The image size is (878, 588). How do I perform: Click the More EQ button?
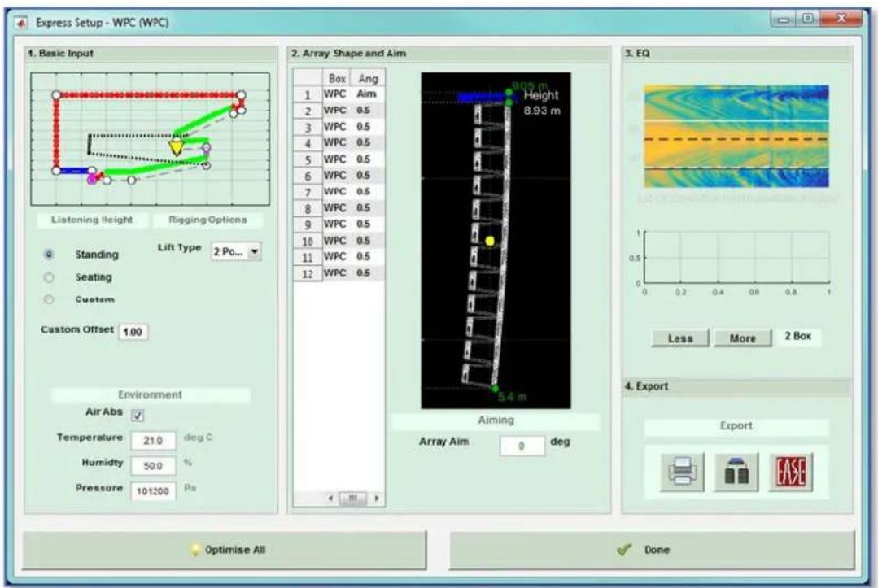pyautogui.click(x=742, y=338)
